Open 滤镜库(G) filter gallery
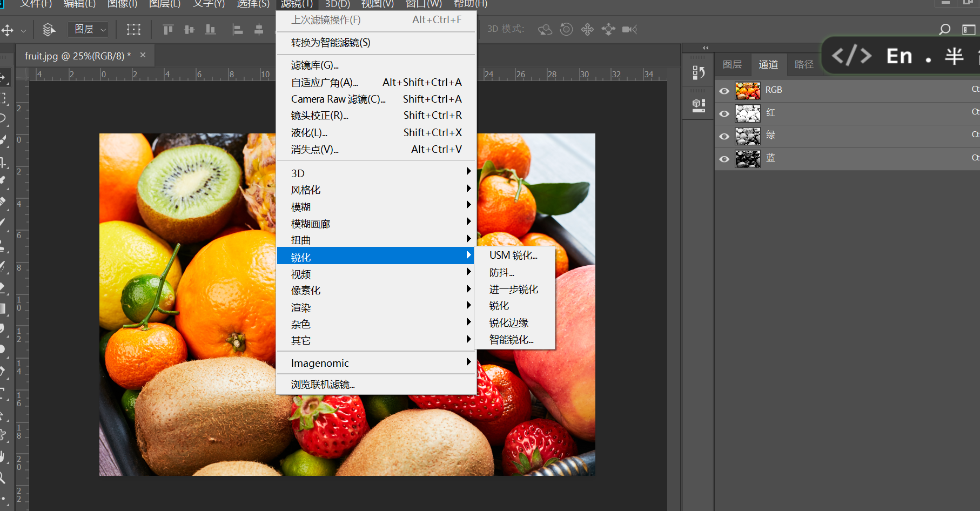Screen dimensions: 980x511 pyautogui.click(x=376, y=65)
